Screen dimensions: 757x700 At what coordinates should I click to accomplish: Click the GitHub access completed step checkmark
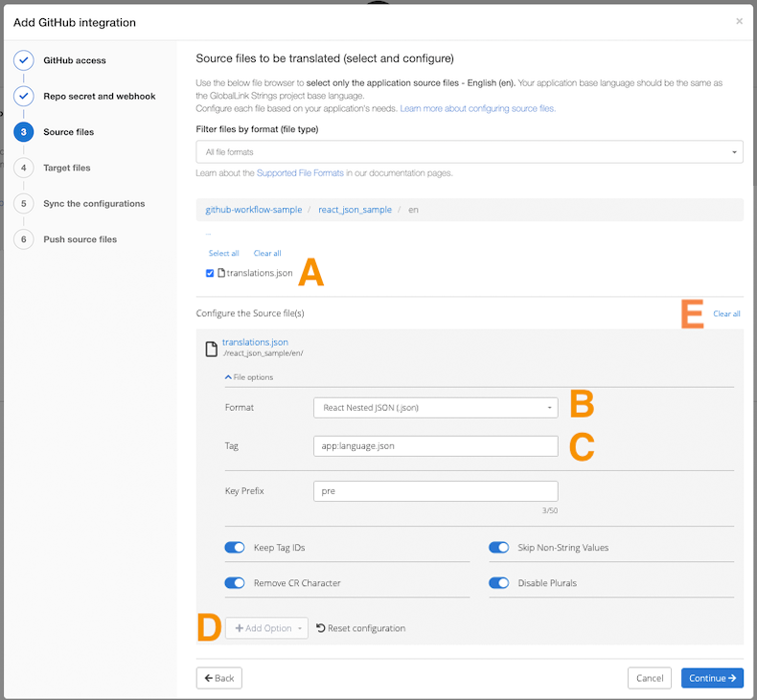(x=24, y=60)
